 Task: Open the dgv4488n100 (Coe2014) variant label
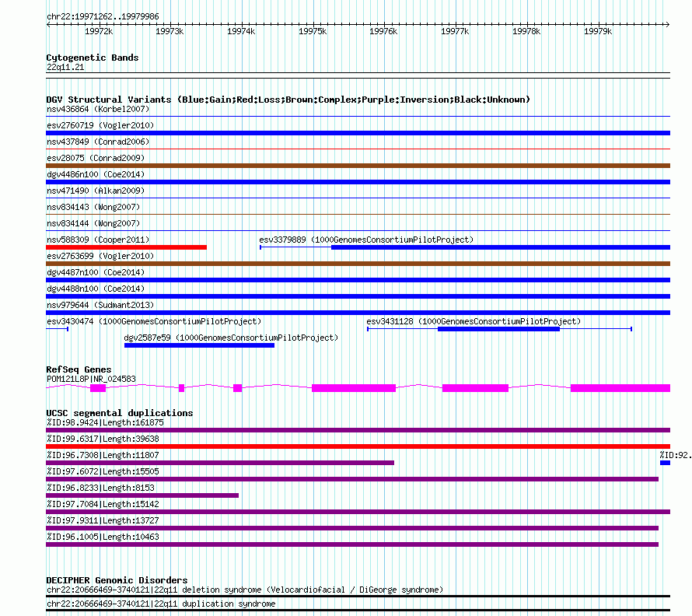(x=96, y=289)
